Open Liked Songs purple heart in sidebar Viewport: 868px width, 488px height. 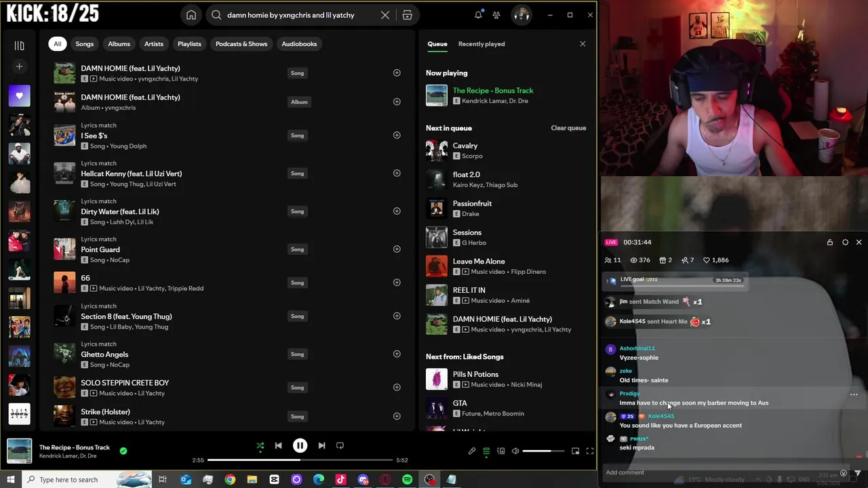pyautogui.click(x=19, y=96)
